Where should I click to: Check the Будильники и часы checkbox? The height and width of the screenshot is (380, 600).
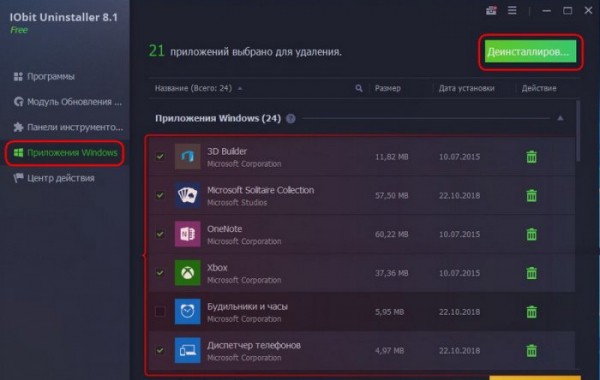point(160,312)
